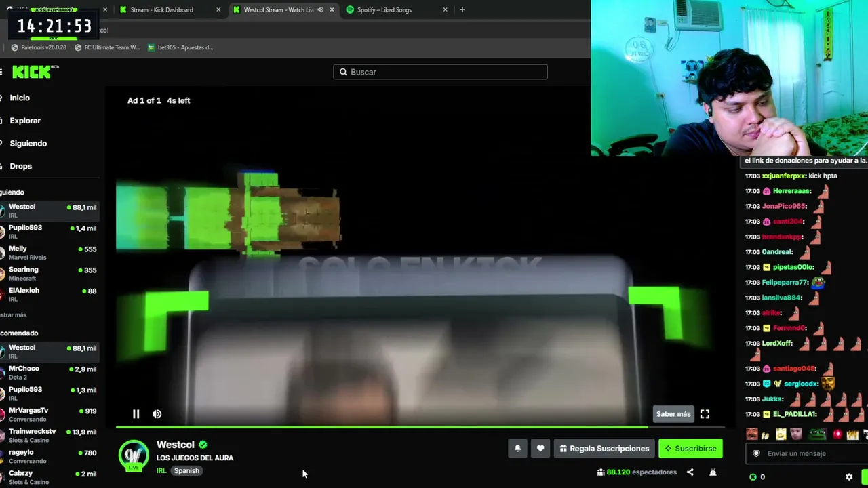Click the Spanish language tag
This screenshot has height=488, width=868.
(186, 471)
